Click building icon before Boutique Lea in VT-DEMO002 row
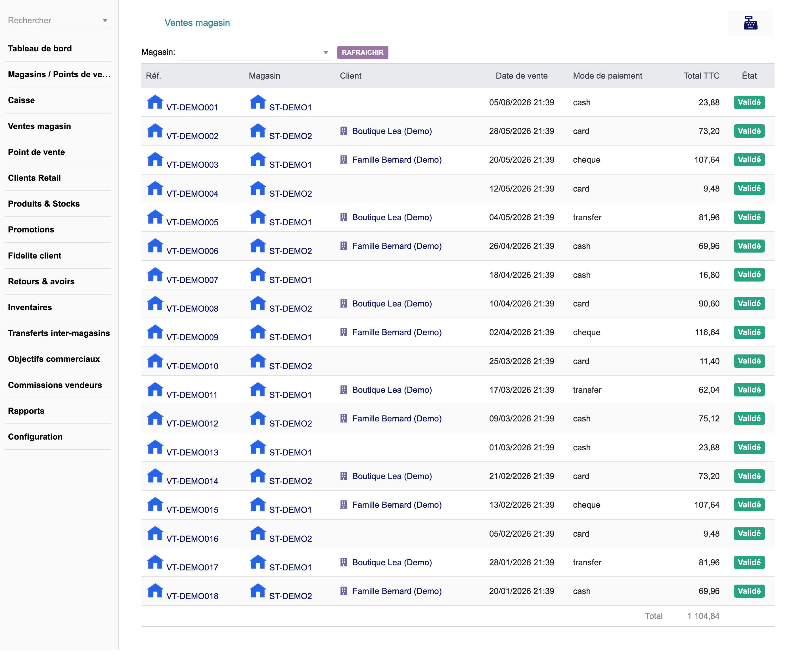The height and width of the screenshot is (672, 795). tap(343, 131)
